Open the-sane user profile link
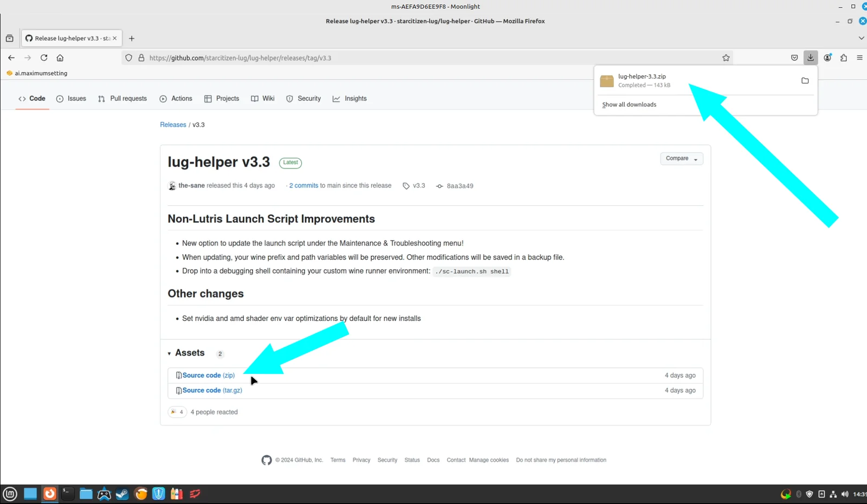867x504 pixels. click(191, 185)
